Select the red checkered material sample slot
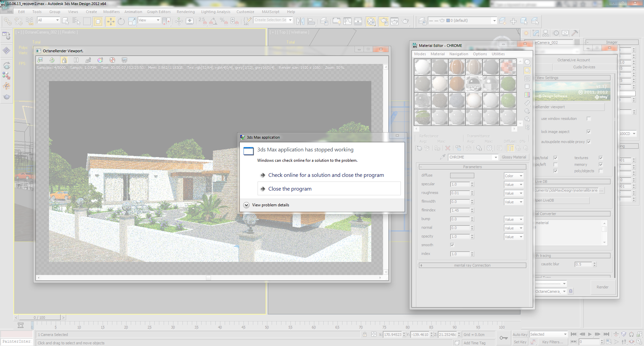The width and height of the screenshot is (644, 346). (508, 67)
